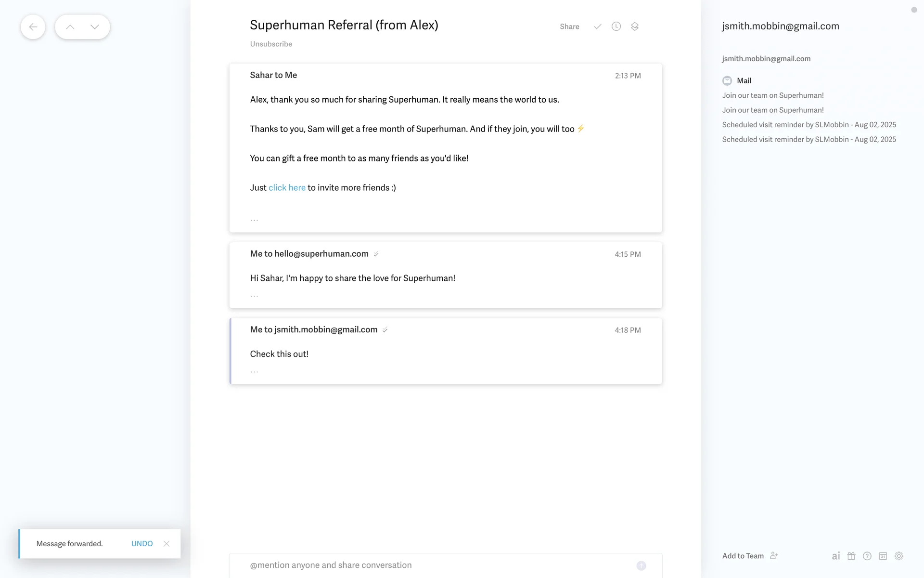This screenshot has height=578, width=924.
Task: Mark the conversation done with the checkmark icon
Action: pos(597,26)
